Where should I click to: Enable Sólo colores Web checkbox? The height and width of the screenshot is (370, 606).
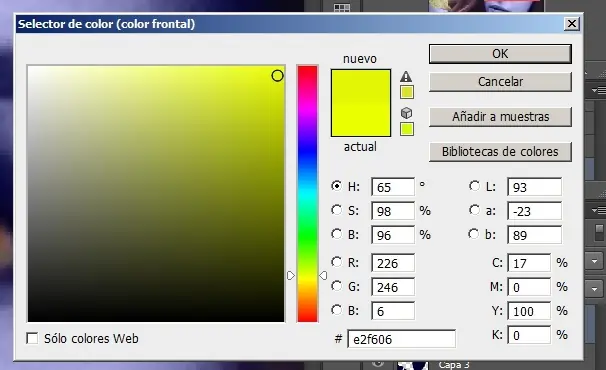point(32,338)
